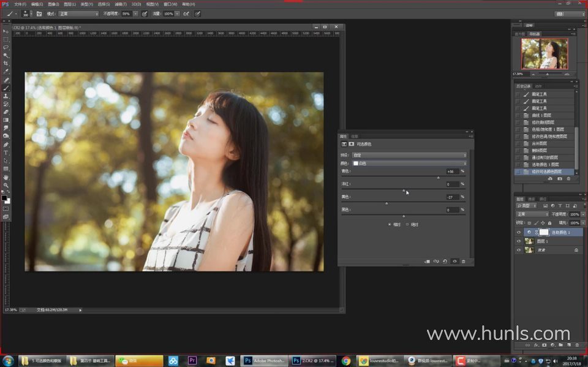Enable airbrush build-up icon in options bar
The width and height of the screenshot is (588, 367).
coord(186,14)
